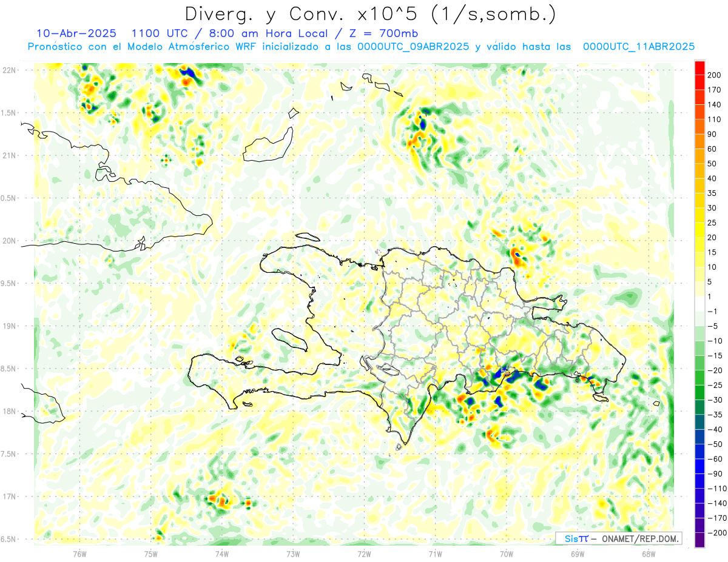The height and width of the screenshot is (562, 728).
Task: Click "0000UTC_09ABR2025" initialization time
Action: pyautogui.click(x=413, y=46)
